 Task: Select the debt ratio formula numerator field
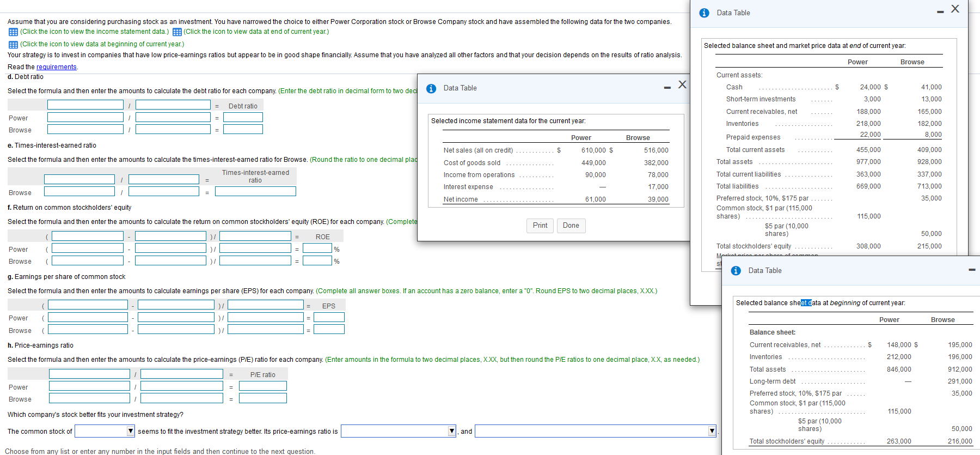[85, 105]
